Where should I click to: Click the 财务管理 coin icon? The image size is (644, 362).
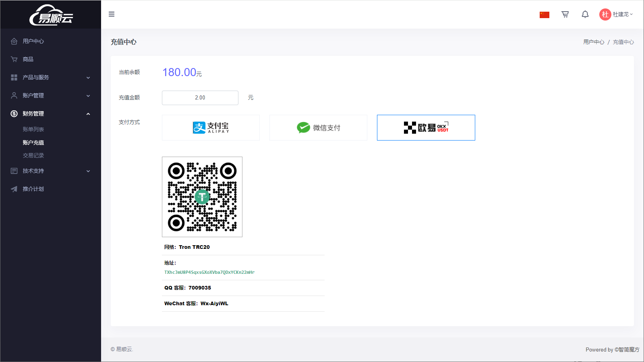point(14,114)
